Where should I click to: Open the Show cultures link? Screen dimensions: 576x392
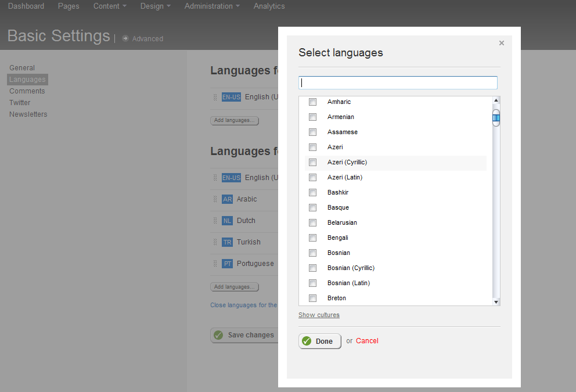point(319,315)
